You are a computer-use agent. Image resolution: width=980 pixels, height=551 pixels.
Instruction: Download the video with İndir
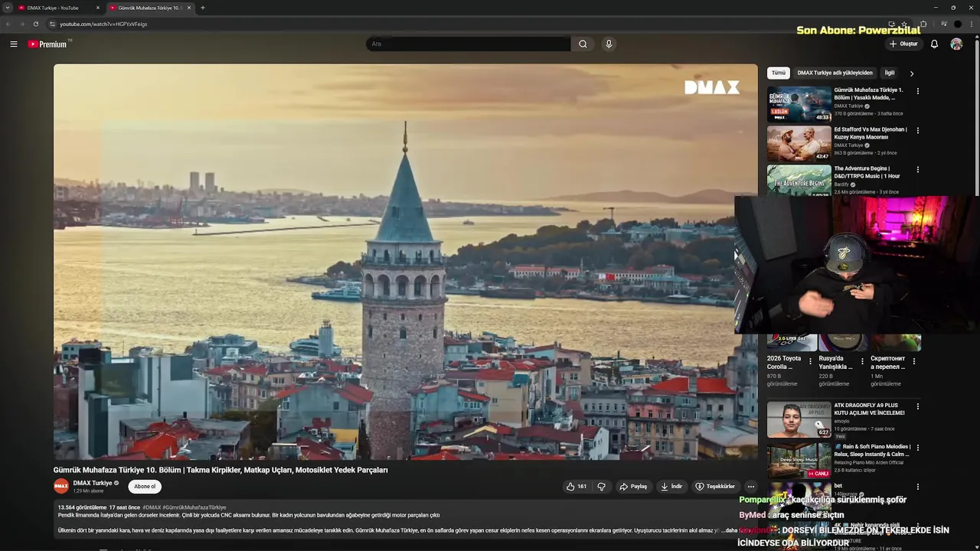coord(671,487)
